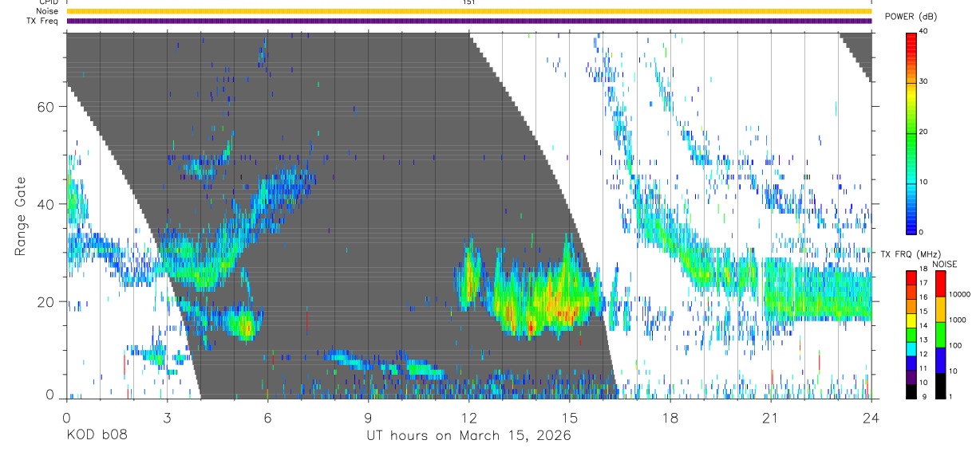Click the 'Range Gate' axis title
This screenshot has height=452, width=980.
[x=20, y=216]
